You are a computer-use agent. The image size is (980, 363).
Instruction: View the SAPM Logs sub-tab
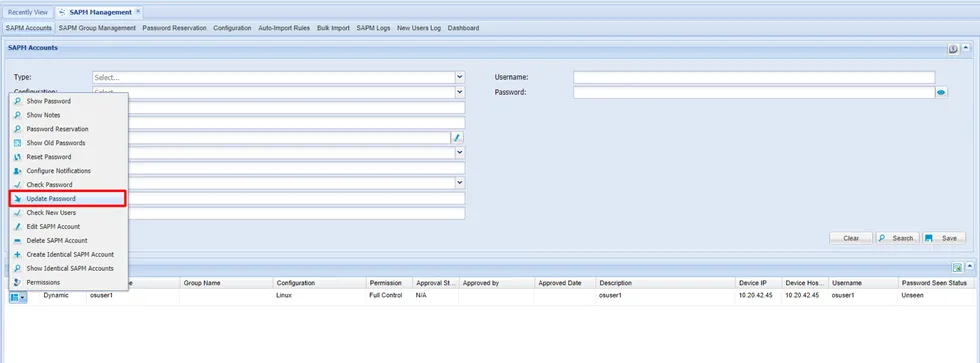tap(373, 28)
